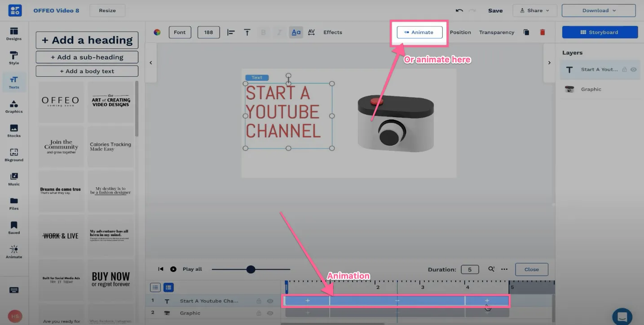644x325 pixels.
Task: Open the Download dropdown
Action: click(599, 10)
